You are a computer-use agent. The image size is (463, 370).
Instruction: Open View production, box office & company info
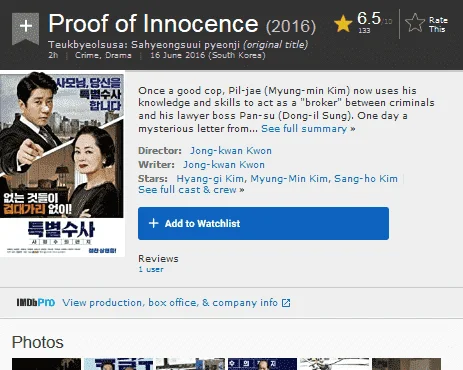170,303
